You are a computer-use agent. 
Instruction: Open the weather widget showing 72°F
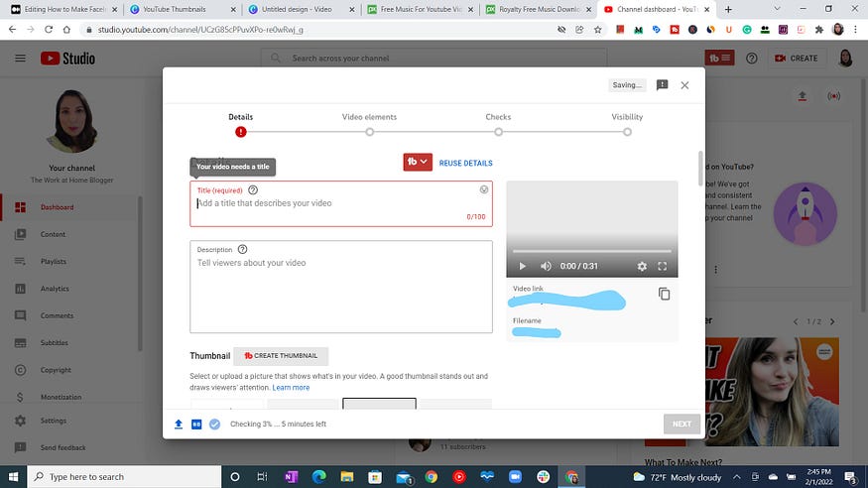[x=677, y=477]
